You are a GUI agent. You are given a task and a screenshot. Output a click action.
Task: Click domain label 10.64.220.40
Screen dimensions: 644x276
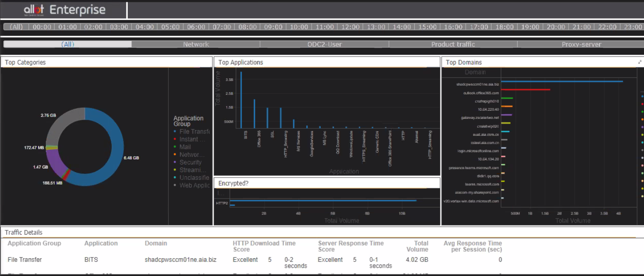(x=488, y=109)
